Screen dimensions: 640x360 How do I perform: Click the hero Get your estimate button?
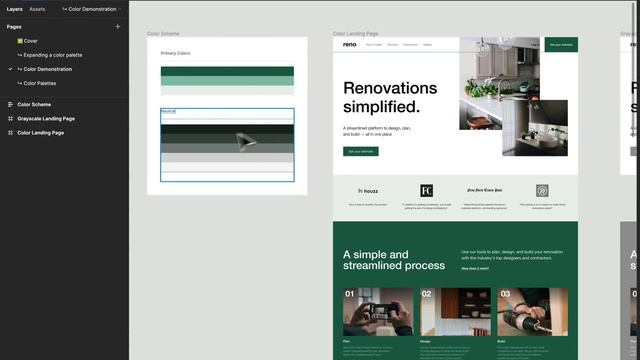point(361,151)
